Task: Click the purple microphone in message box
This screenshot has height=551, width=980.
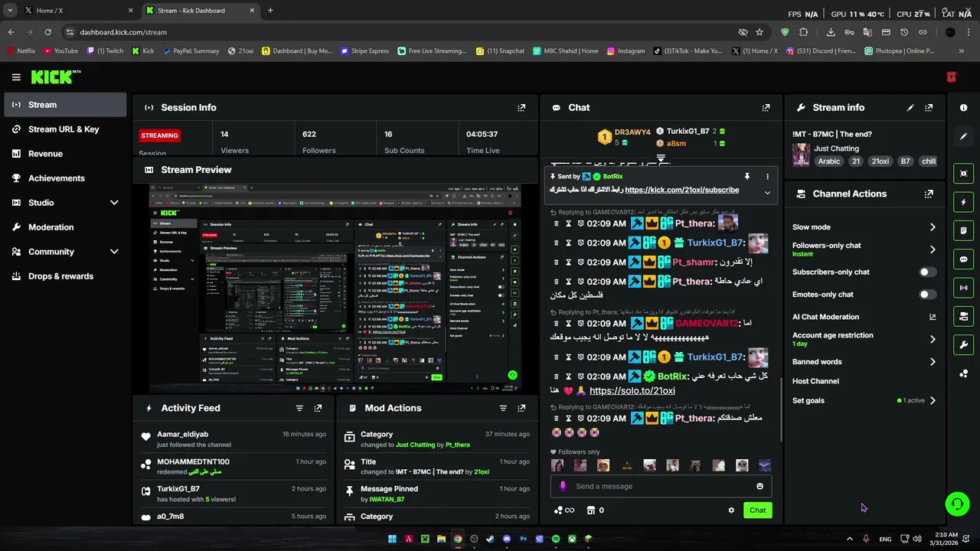Action: [x=563, y=486]
